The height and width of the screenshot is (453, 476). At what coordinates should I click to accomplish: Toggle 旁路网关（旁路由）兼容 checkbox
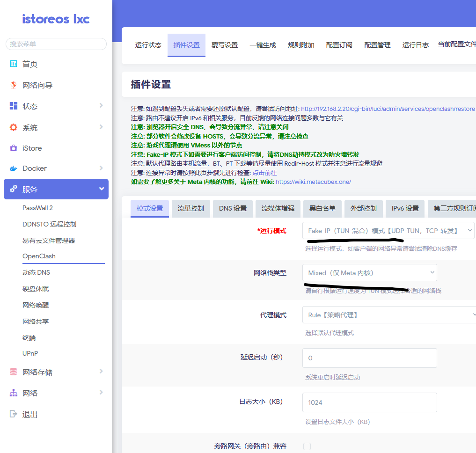[x=307, y=446]
